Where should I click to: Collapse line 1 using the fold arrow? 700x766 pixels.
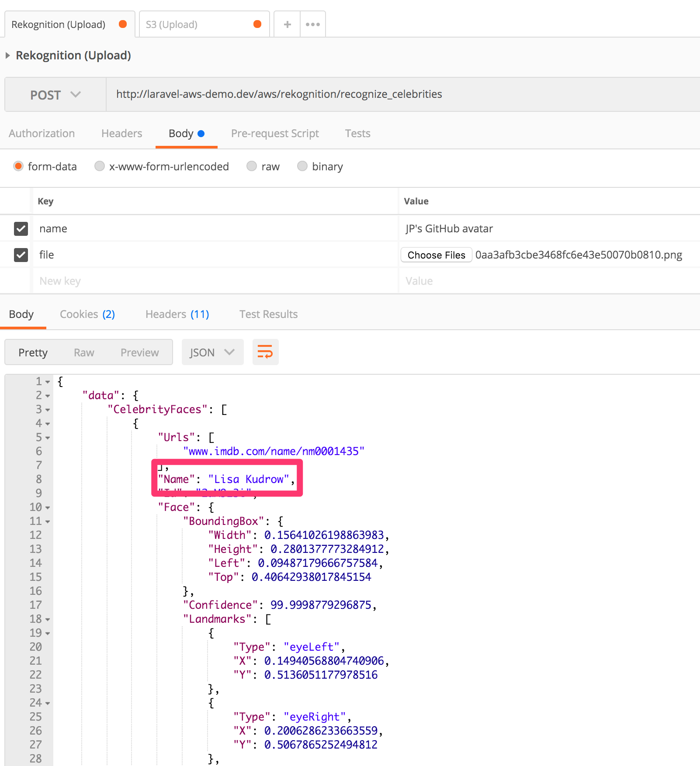point(48,382)
